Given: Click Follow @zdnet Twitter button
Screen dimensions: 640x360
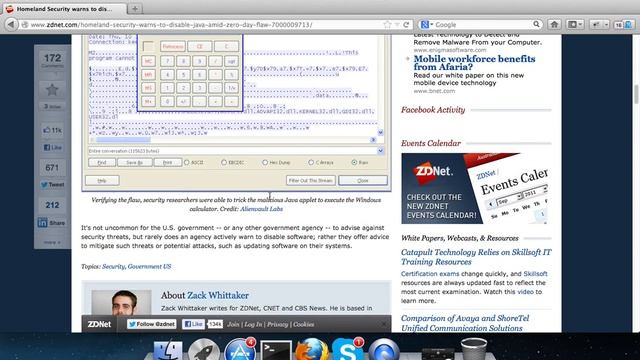Looking at the screenshot, I should (x=151, y=324).
